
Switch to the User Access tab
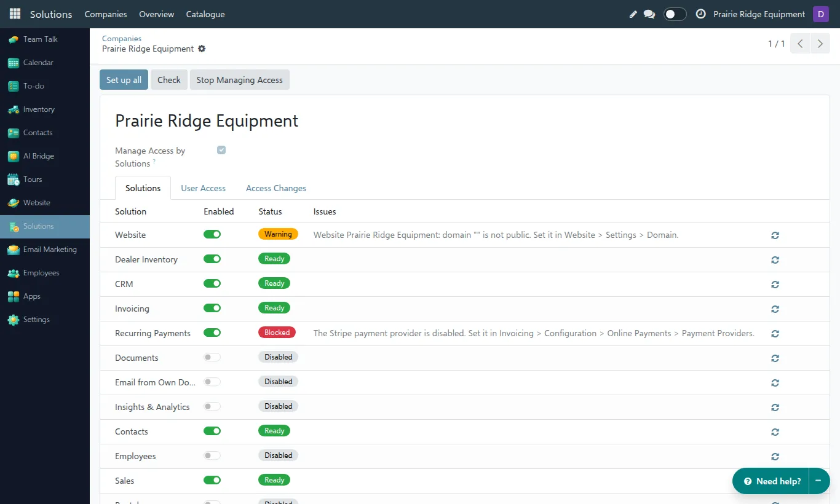(x=203, y=188)
